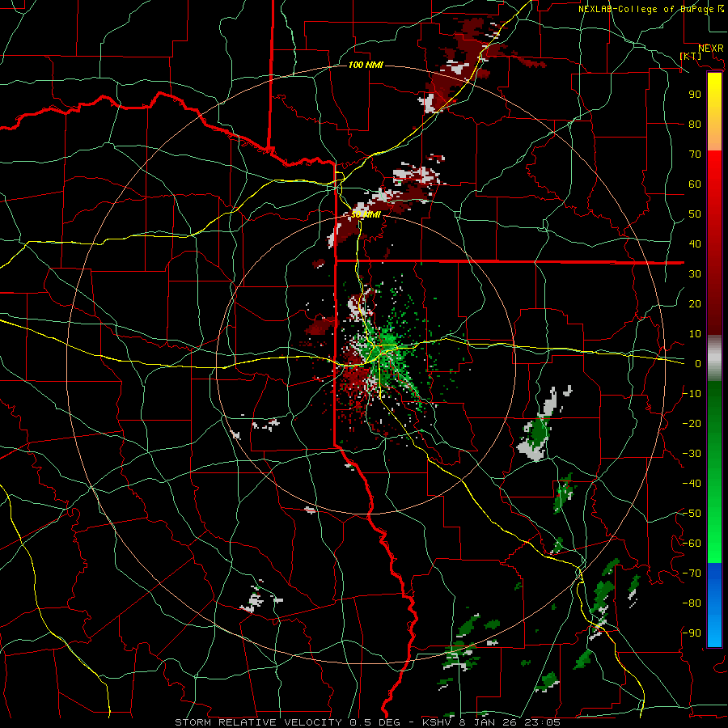
Task: Click the -40 scale value on legend
Action: [x=692, y=484]
